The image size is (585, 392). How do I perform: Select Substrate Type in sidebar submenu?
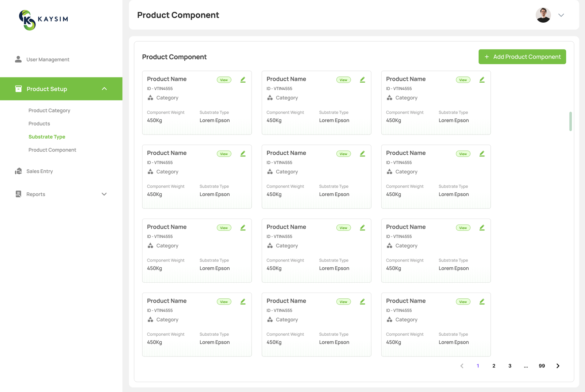(x=47, y=137)
